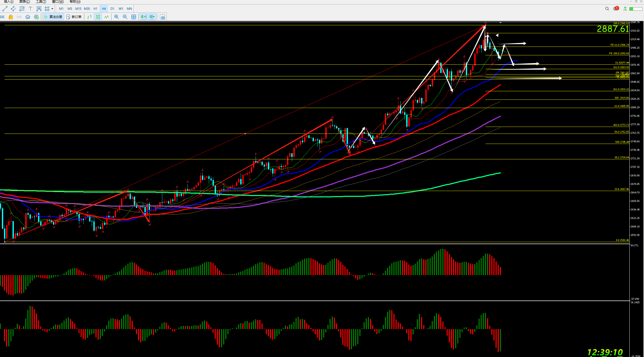Click the zoom in magnifier icon
This screenshot has width=644, height=357.
[x=117, y=17]
